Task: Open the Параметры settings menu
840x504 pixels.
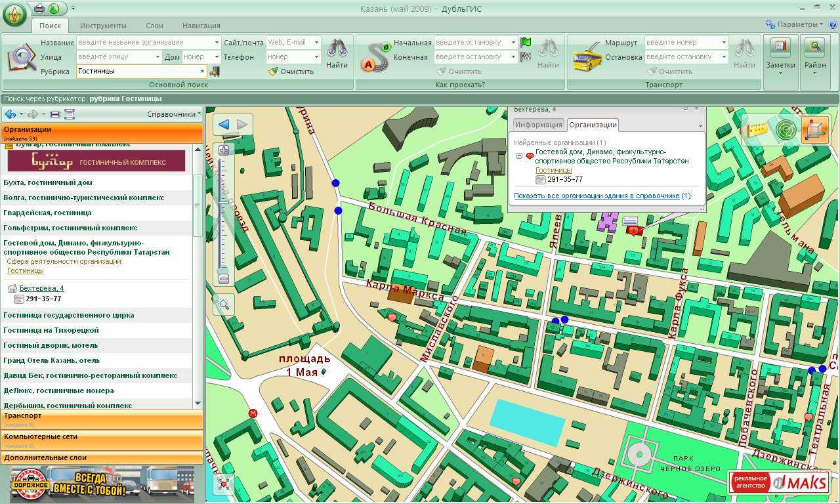Action: (794, 24)
